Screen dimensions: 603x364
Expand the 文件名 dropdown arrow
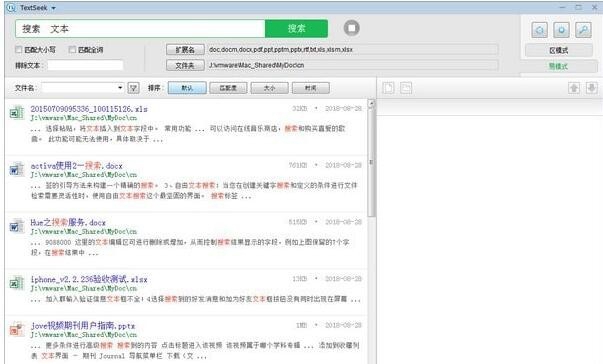click(x=120, y=88)
